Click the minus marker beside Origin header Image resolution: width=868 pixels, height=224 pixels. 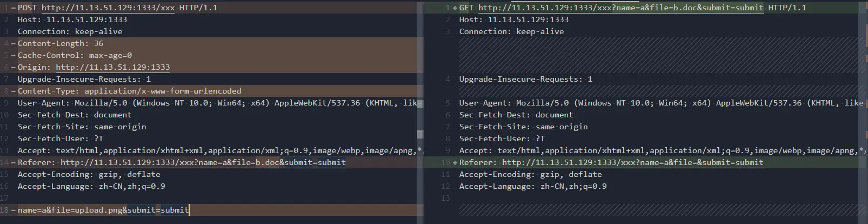13,67
